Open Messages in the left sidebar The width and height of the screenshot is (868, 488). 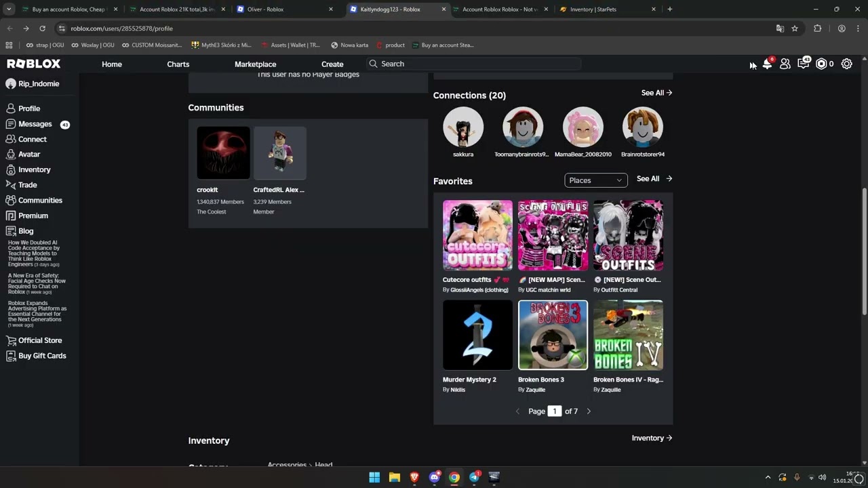[x=35, y=124]
